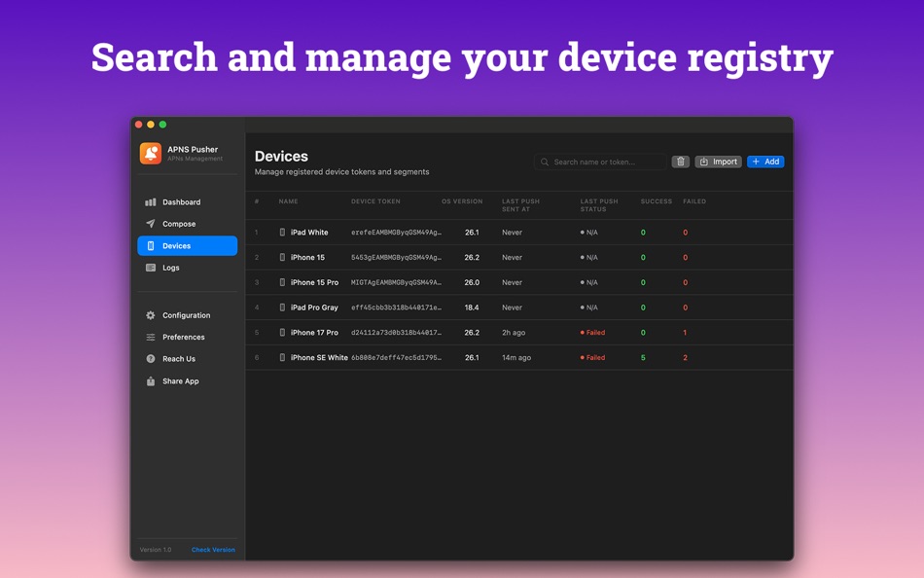Click OS version 18.4

tap(472, 307)
